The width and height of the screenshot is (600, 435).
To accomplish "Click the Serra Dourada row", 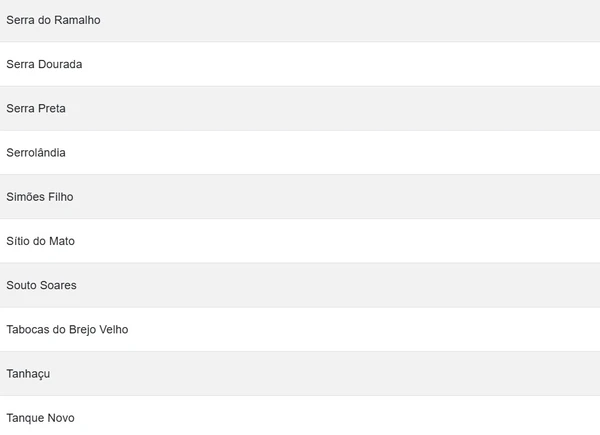I will (44, 64).
